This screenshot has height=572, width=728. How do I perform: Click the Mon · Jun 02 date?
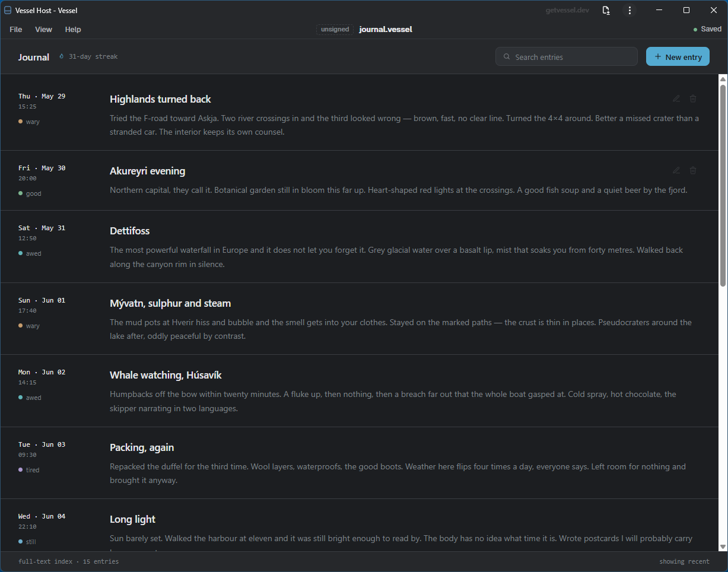pyautogui.click(x=42, y=372)
